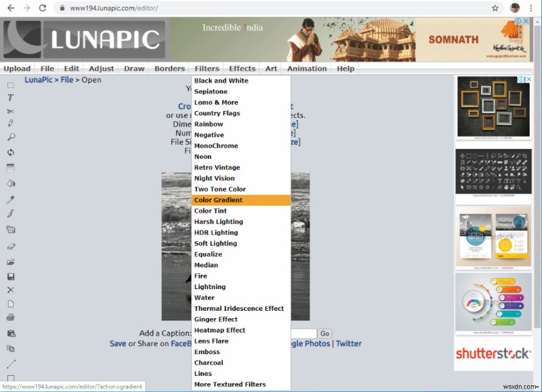The width and height of the screenshot is (542, 392).
Task: Select the eraser tool
Action: click(x=11, y=246)
